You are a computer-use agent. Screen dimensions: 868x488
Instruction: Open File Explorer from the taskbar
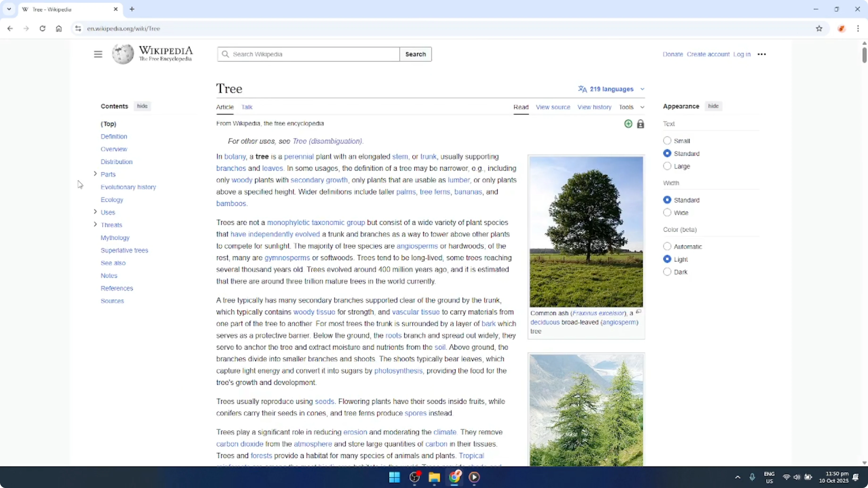click(x=434, y=477)
